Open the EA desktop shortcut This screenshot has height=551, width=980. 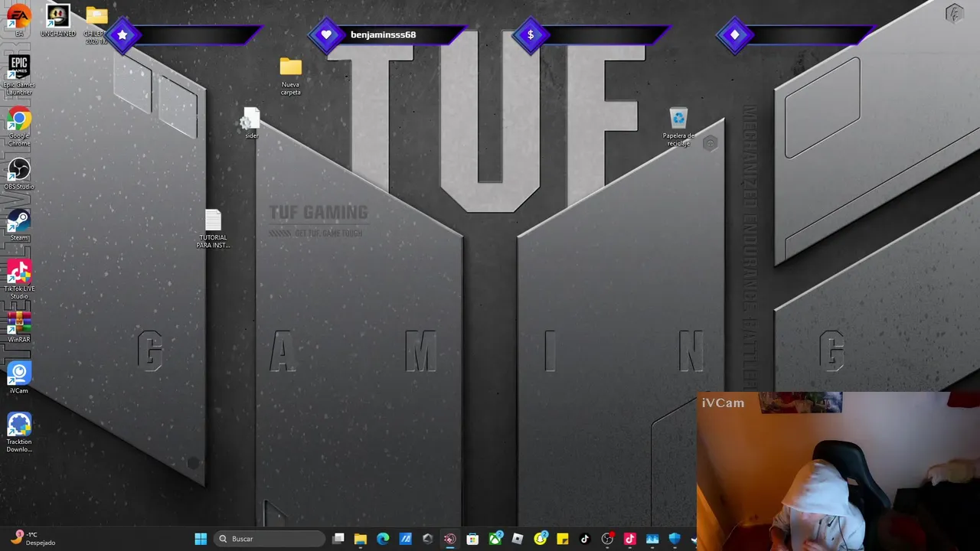point(19,19)
